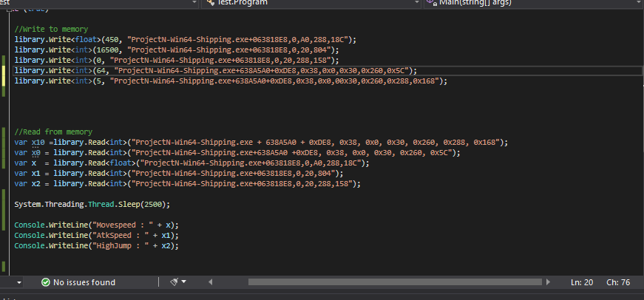
Task: Place cursor in the Write<int>(16500 line
Action: (177, 50)
